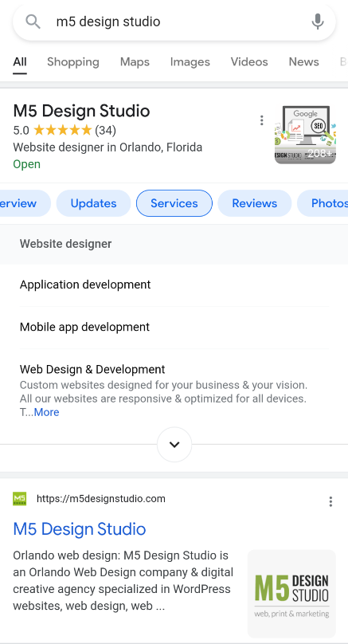
Task: Click the Orlando web design result snippet
Action: (x=123, y=580)
